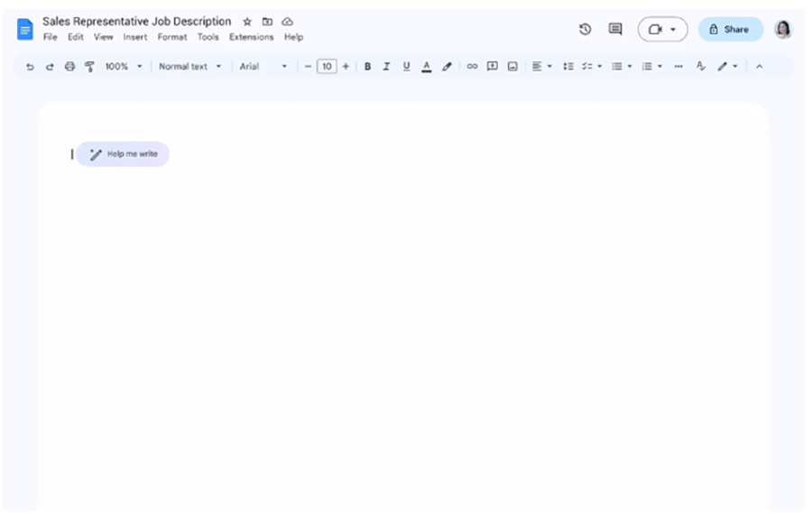Open the Arial font dropdown
812x518 pixels.
pyautogui.click(x=263, y=67)
